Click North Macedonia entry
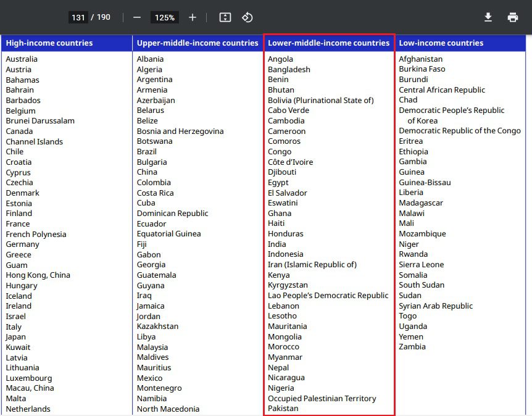532x416 pixels. [168, 409]
